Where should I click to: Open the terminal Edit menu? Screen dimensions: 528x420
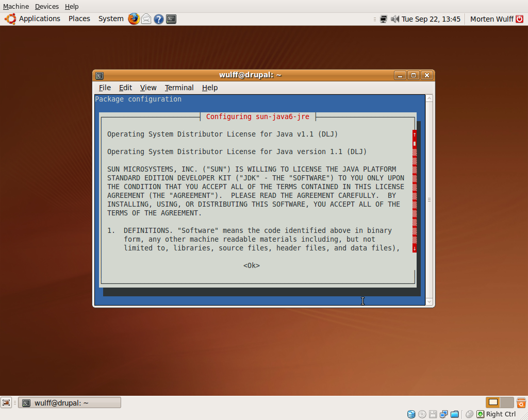pos(125,88)
